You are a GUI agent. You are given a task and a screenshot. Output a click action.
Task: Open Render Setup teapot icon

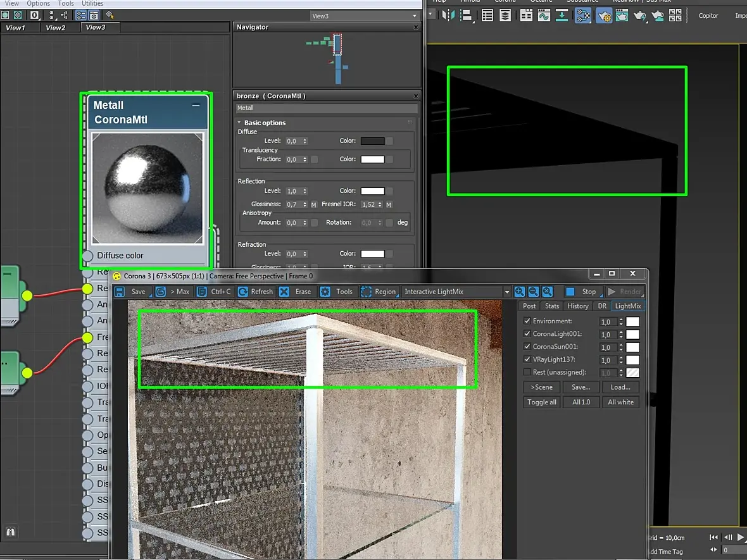pos(605,16)
